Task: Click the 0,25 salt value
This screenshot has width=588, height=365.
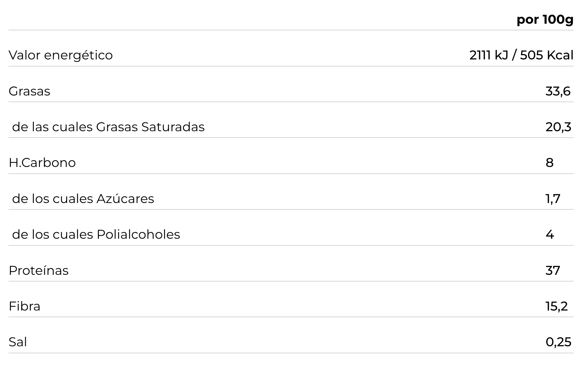Action: [x=558, y=342]
